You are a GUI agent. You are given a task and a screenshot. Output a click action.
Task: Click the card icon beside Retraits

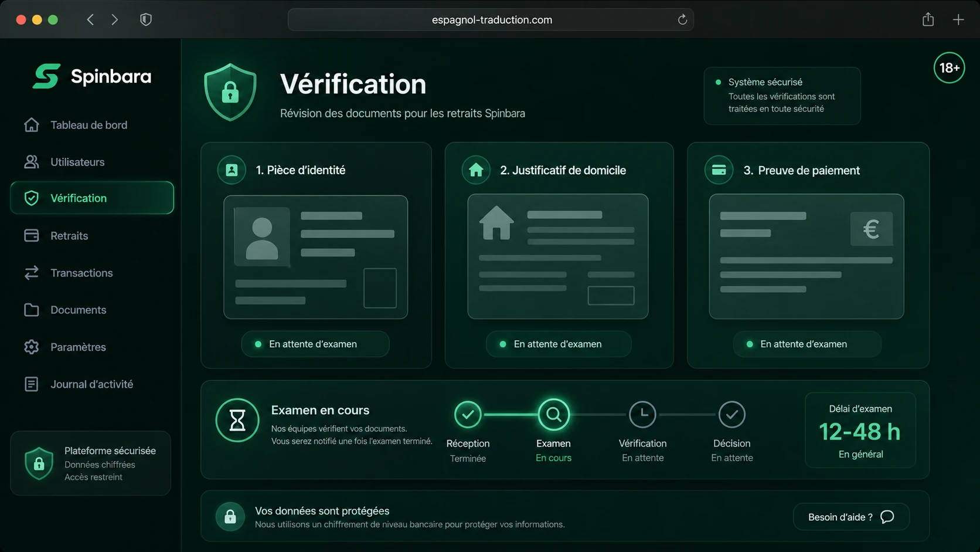point(32,236)
